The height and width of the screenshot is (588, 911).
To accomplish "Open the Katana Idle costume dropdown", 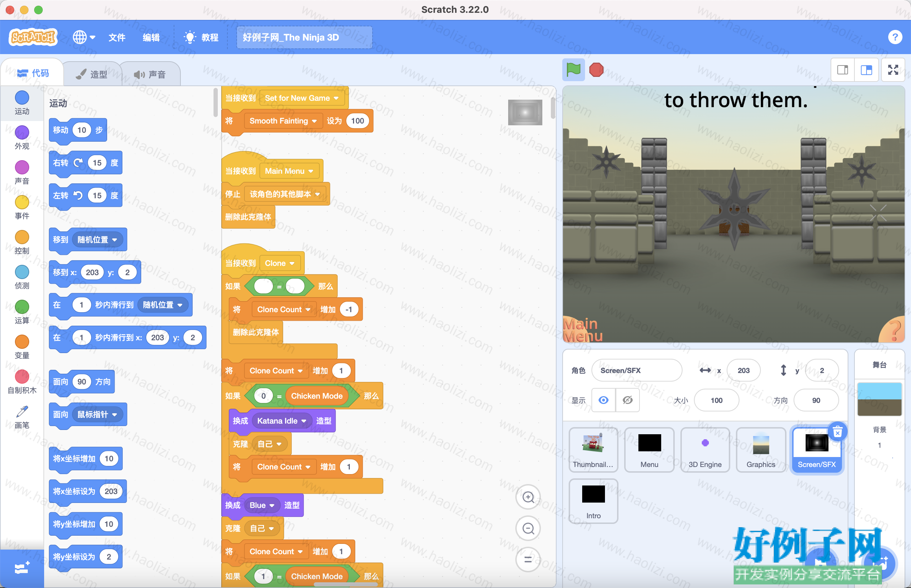I will click(281, 420).
